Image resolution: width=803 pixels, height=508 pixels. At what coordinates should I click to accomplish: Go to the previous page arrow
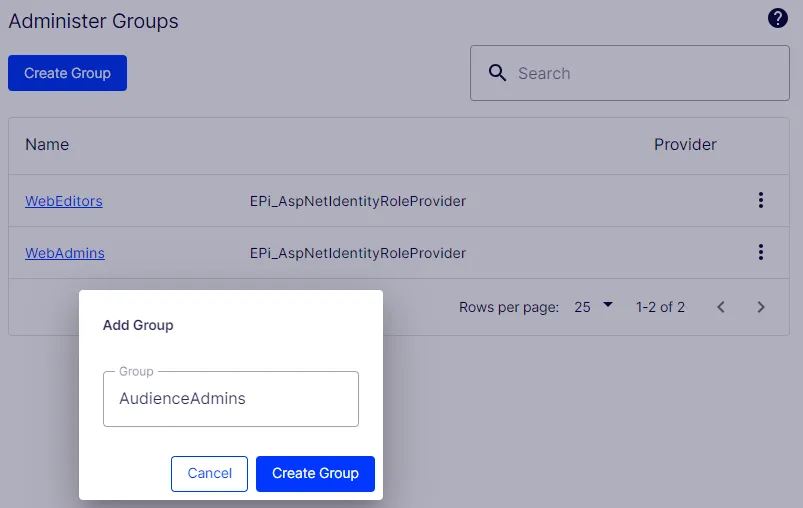point(721,307)
